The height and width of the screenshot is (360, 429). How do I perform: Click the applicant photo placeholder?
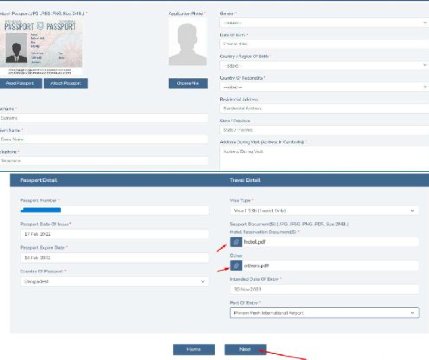(188, 42)
